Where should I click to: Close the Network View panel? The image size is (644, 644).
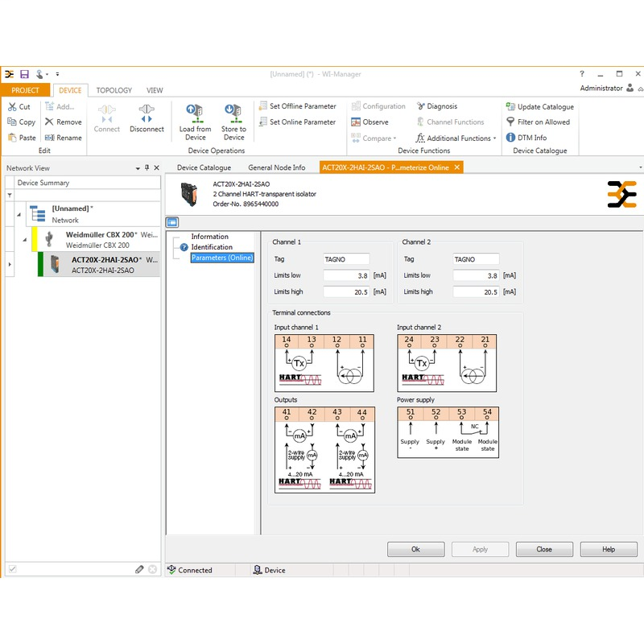(156, 167)
